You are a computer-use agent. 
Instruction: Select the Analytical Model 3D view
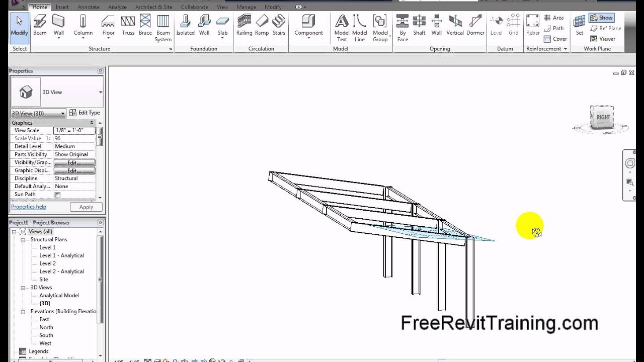coord(59,296)
